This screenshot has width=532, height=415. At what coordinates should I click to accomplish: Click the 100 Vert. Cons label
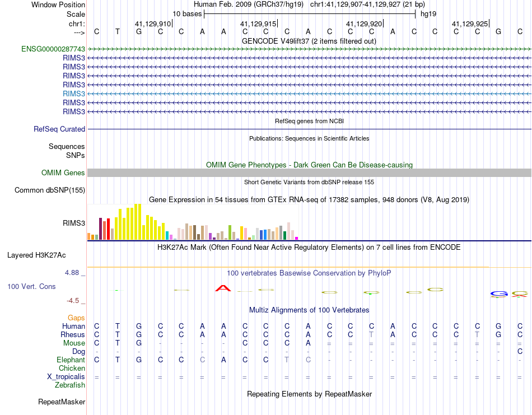pyautogui.click(x=31, y=286)
